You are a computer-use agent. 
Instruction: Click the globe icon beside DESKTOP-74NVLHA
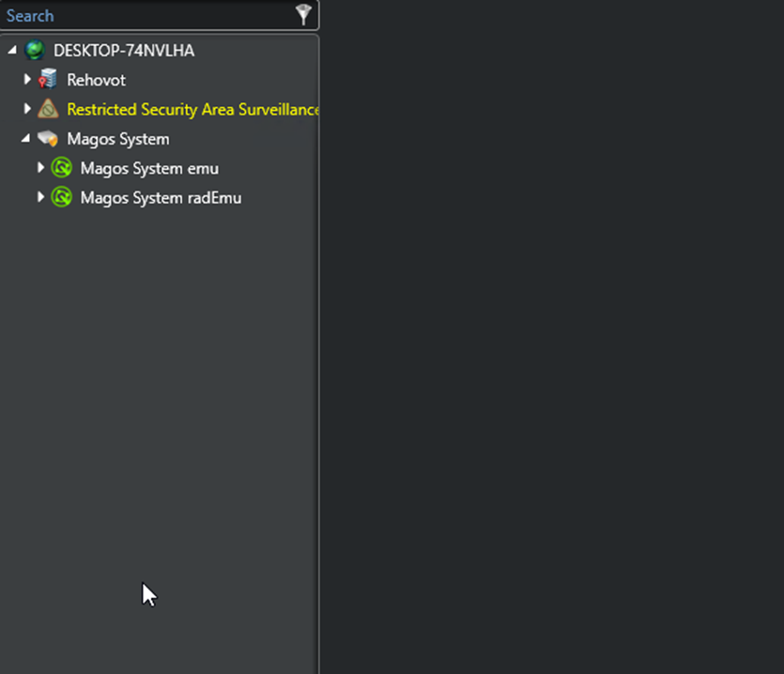click(35, 50)
